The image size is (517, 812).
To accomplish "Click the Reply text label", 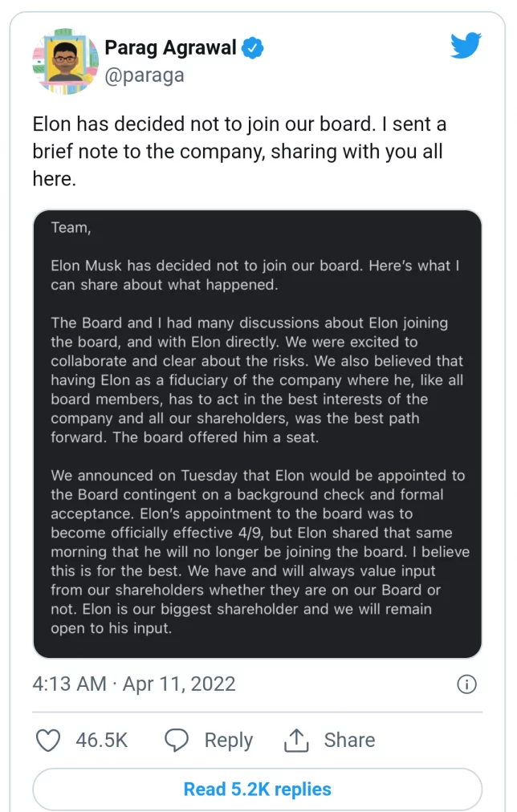I will tap(229, 741).
